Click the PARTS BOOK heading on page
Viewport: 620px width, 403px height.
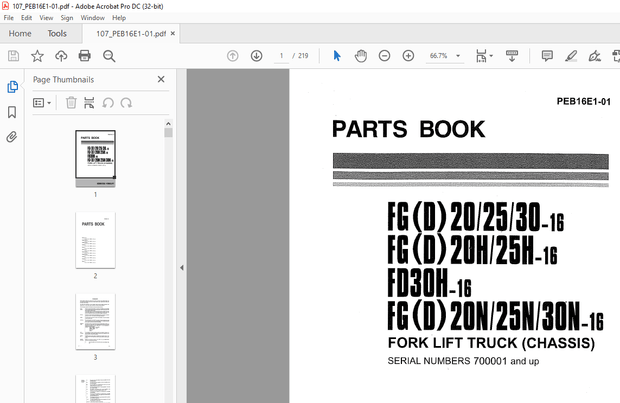coord(408,129)
